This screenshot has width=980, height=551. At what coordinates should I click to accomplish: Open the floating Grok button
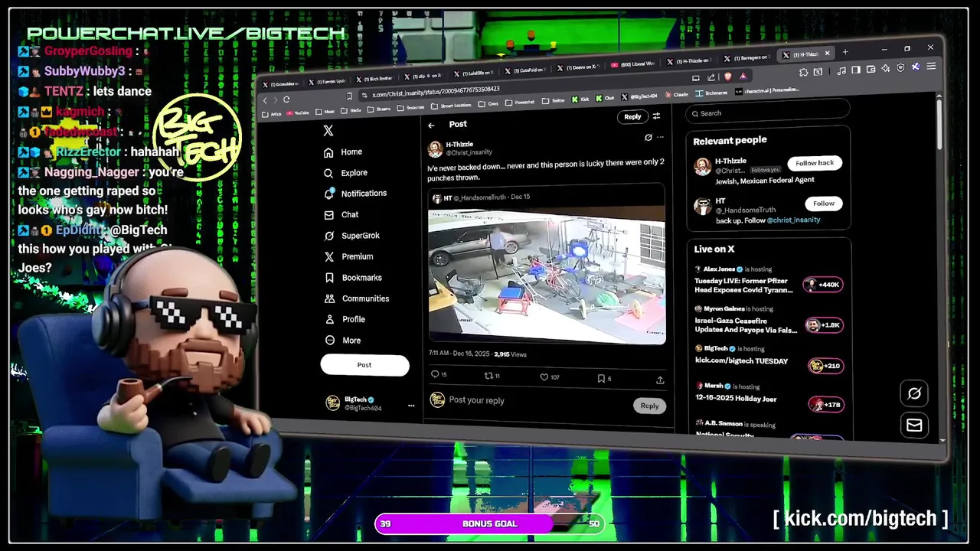click(914, 393)
